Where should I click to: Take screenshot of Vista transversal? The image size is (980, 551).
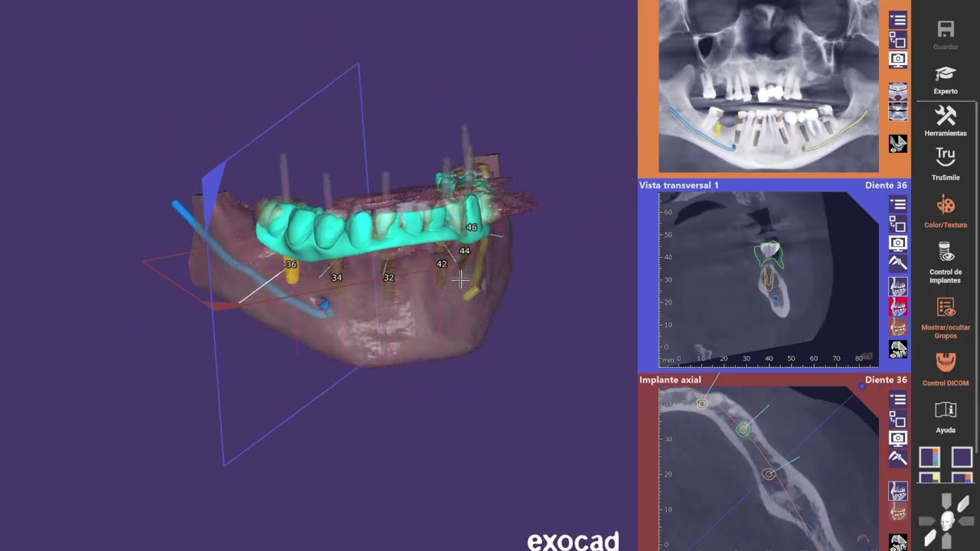click(898, 243)
